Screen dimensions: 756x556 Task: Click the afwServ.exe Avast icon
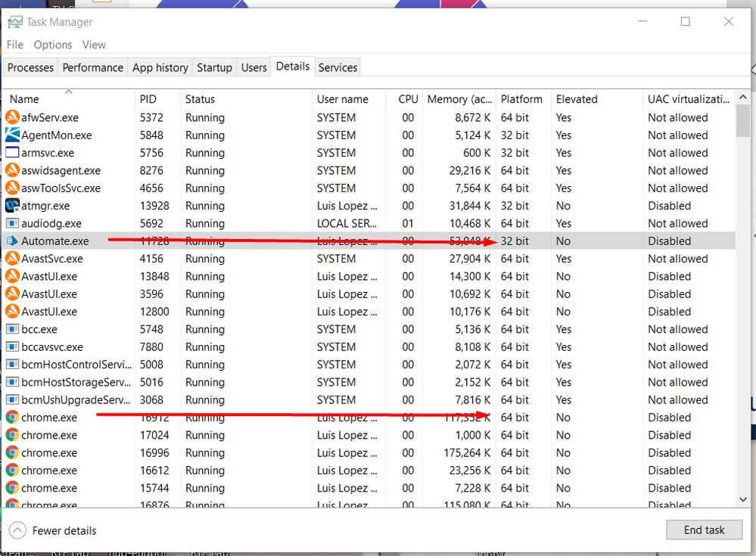pyautogui.click(x=12, y=117)
